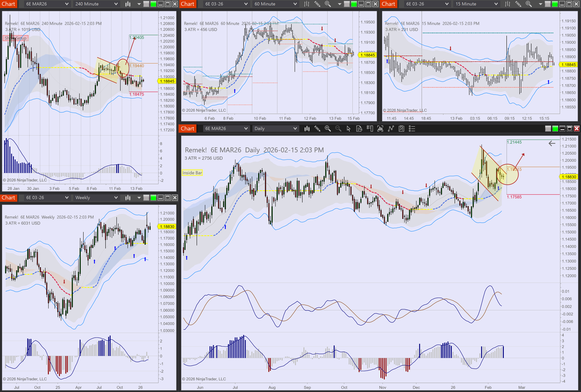This screenshot has height=392, width=581.
Task: Expand toolbar overflow arrow on 15 Minute chart
Action: [540, 4]
